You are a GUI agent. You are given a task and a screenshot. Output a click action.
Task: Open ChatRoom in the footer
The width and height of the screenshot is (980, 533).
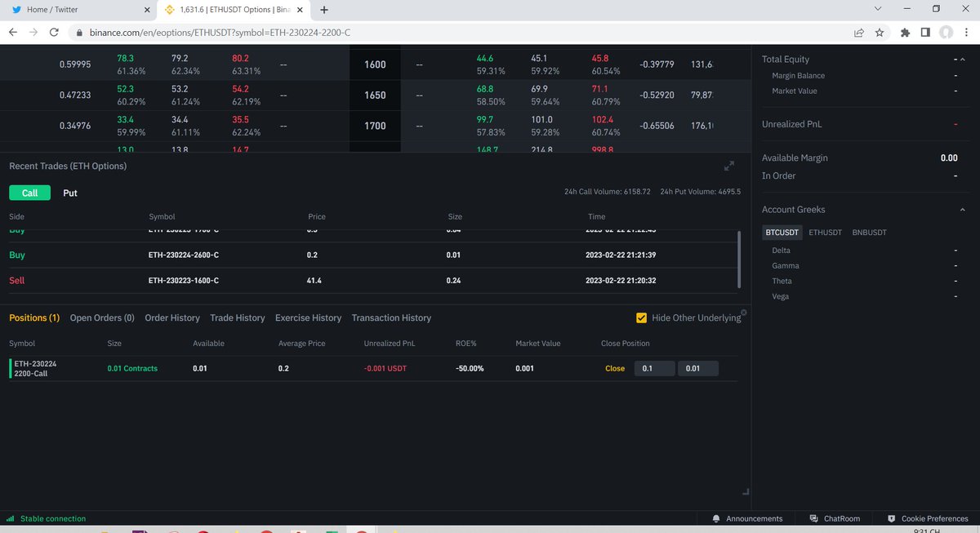(842, 519)
